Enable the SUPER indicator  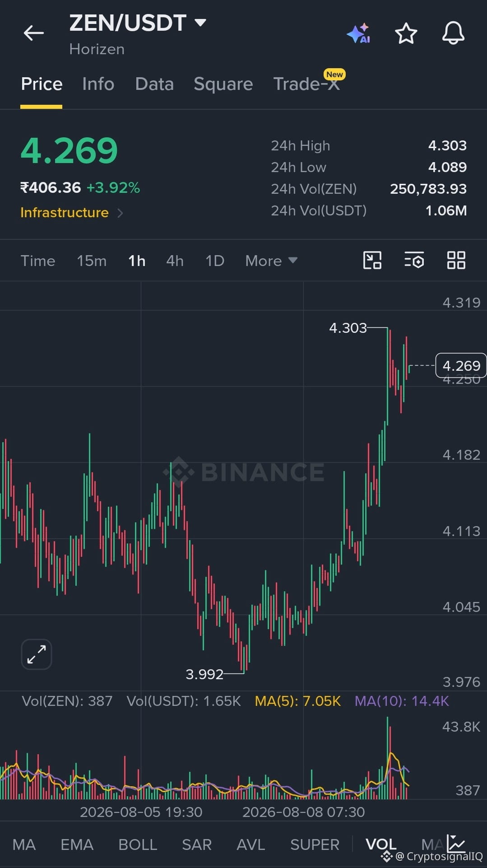[315, 845]
